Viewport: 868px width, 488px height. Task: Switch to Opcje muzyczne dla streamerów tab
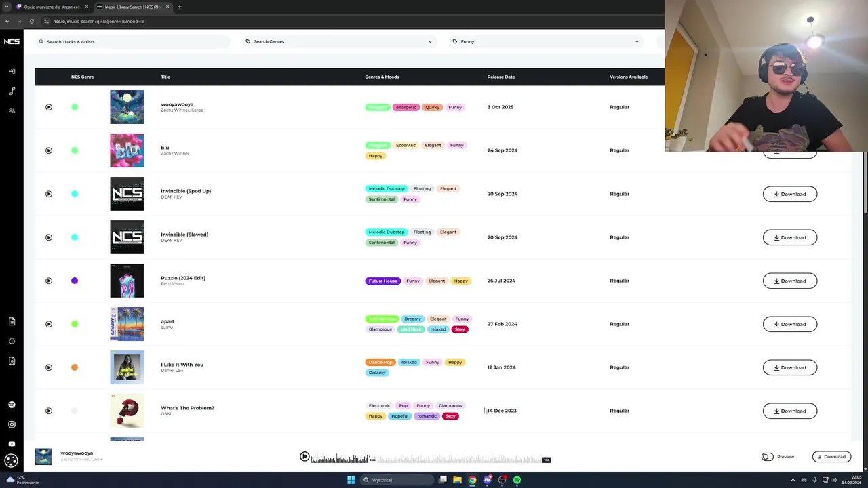click(52, 7)
